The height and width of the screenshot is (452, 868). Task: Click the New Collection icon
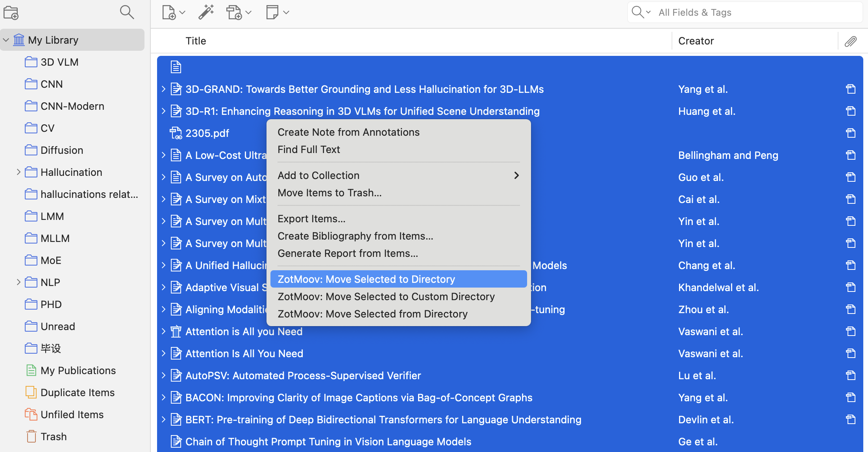click(x=11, y=13)
